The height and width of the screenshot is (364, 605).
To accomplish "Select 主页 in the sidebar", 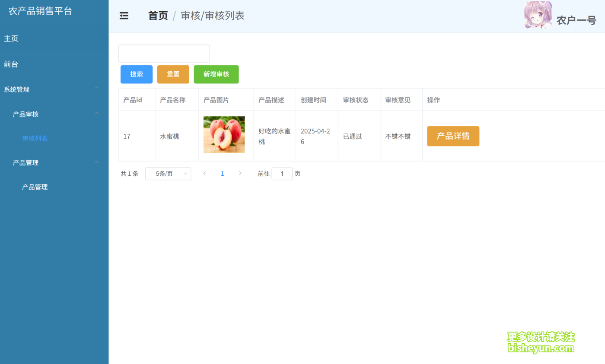I will coord(11,38).
